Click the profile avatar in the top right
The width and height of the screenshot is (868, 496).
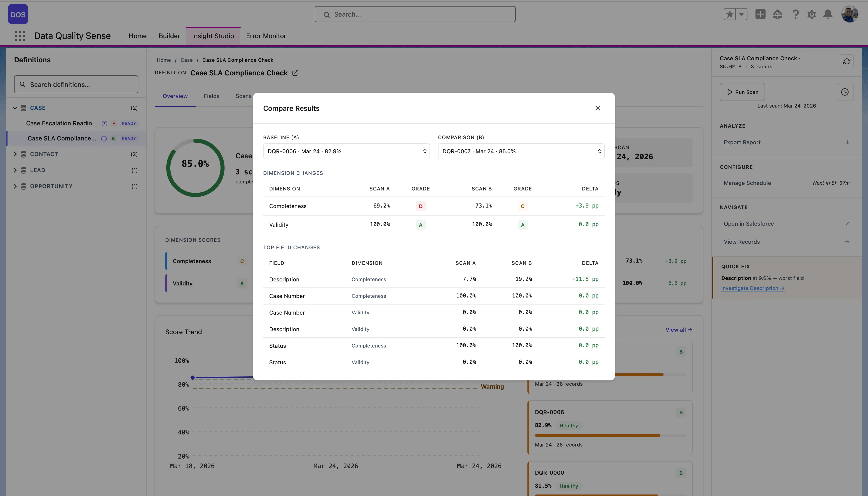850,14
